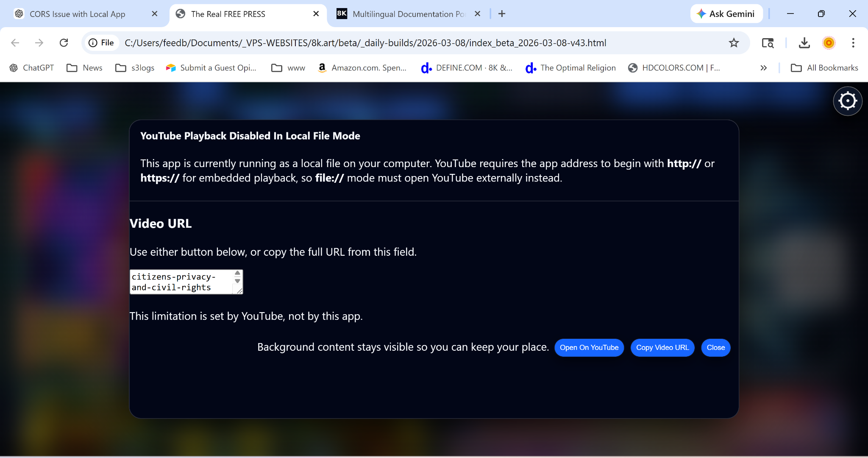The image size is (868, 458).
Task: Click the browser back arrow
Action: pos(15,43)
